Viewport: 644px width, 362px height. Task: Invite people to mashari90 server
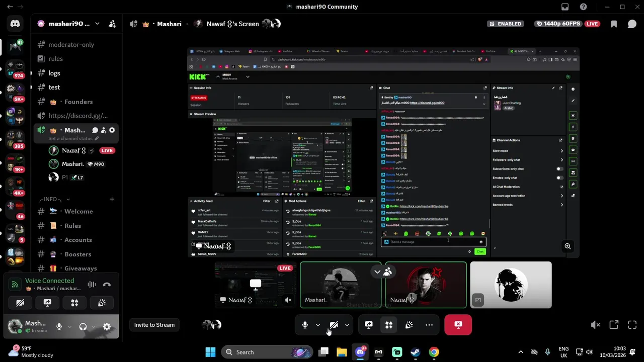112,24
